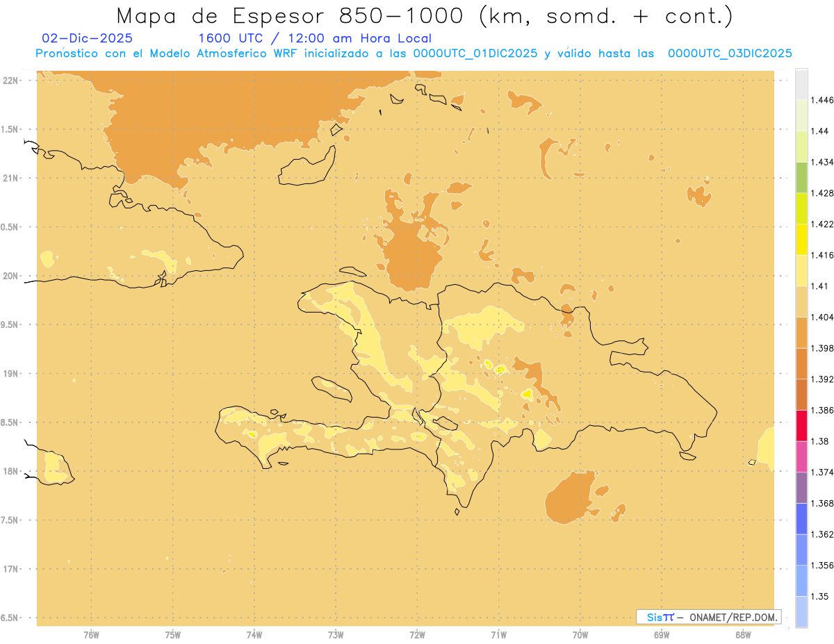Click the colorbar value '1.434'
Image resolution: width=834 pixels, height=644 pixels.
click(824, 162)
